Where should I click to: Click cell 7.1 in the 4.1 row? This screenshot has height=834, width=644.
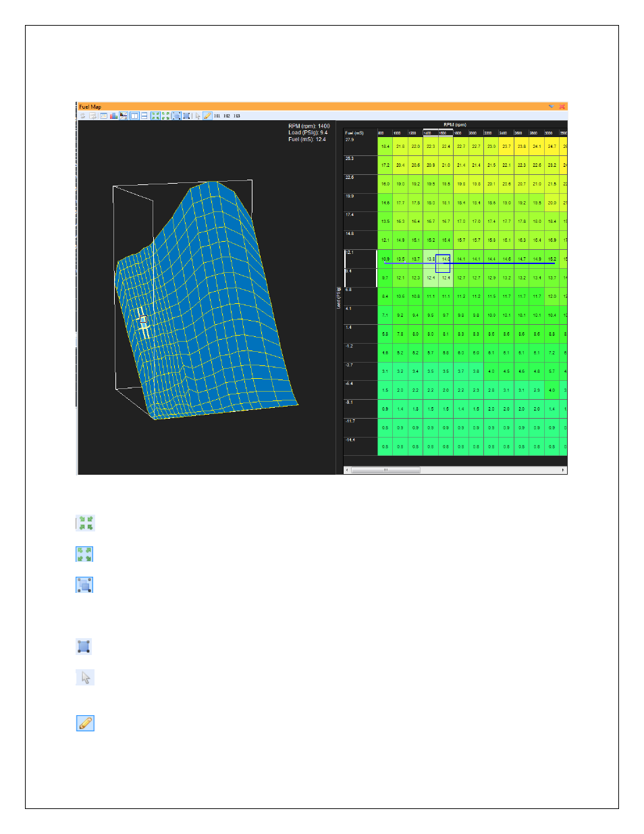click(385, 315)
